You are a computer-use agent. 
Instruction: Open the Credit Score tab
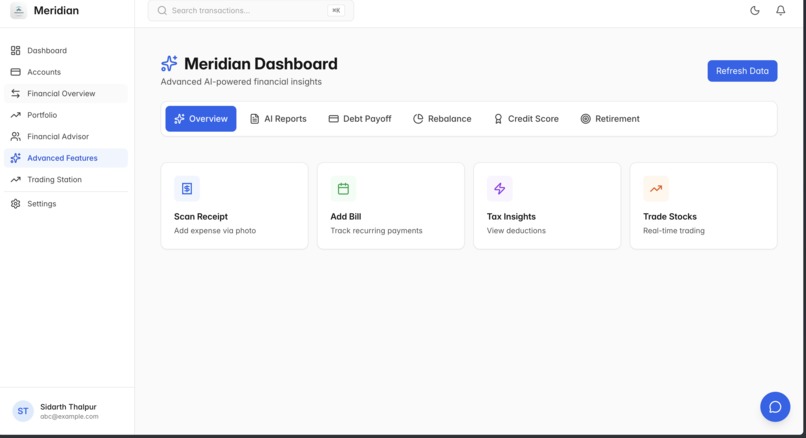pos(526,119)
